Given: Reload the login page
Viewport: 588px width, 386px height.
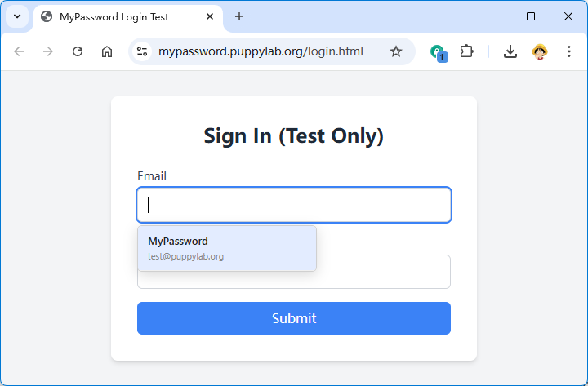Looking at the screenshot, I should (78, 51).
